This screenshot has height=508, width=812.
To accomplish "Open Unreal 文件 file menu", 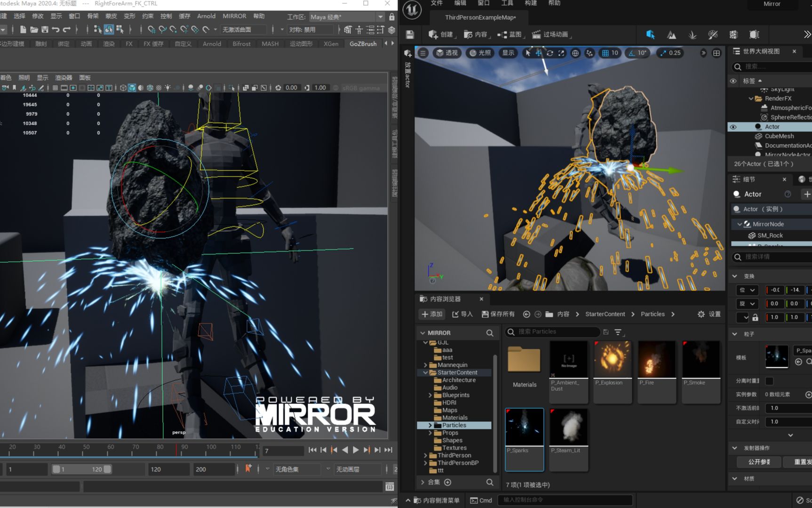I will coord(437,3).
